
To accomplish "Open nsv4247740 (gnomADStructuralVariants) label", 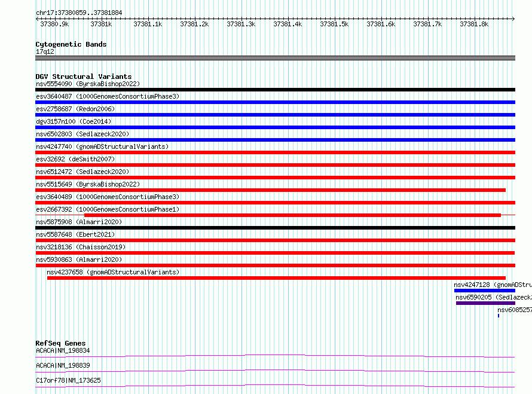I will [102, 146].
